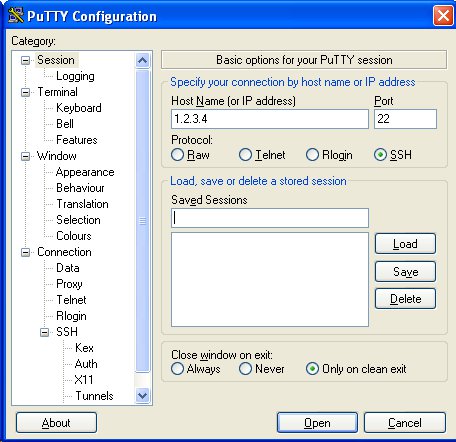456x442 pixels.
Task: Click the Port number field
Action: 405,119
